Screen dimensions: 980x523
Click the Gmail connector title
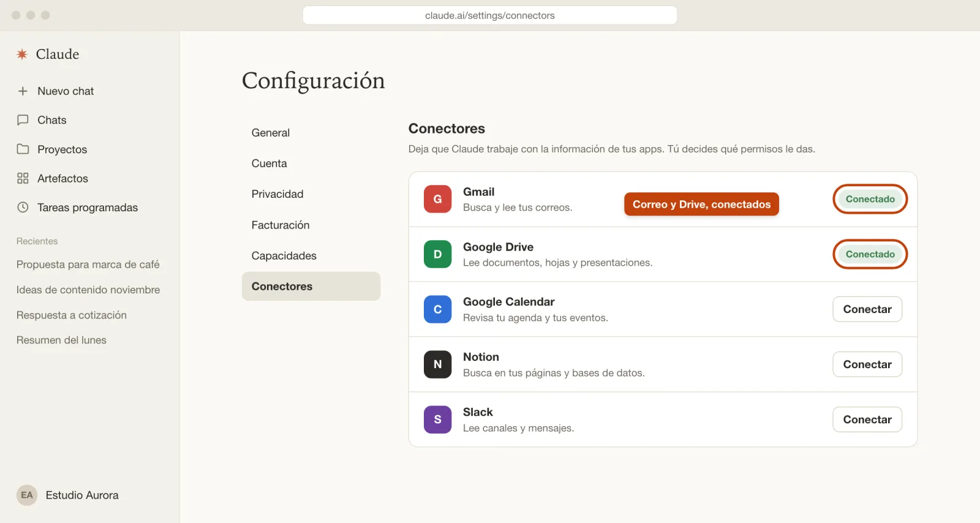(x=478, y=192)
